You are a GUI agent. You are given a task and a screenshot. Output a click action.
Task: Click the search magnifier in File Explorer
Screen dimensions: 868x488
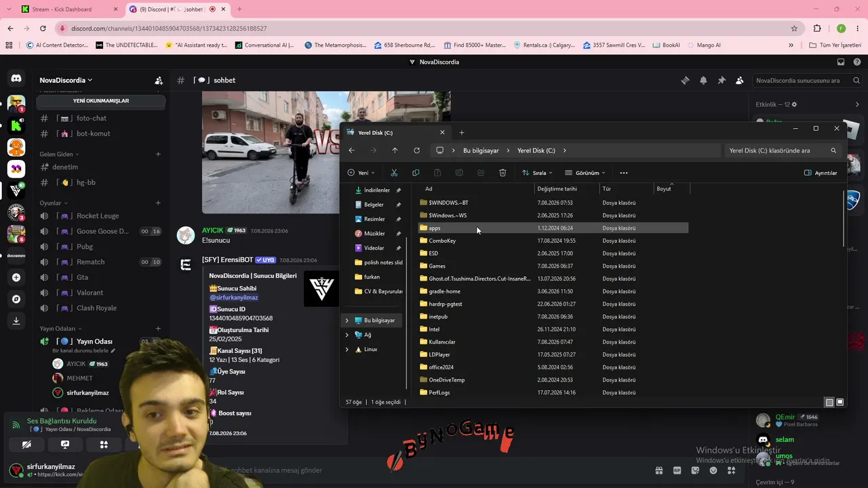click(x=833, y=150)
